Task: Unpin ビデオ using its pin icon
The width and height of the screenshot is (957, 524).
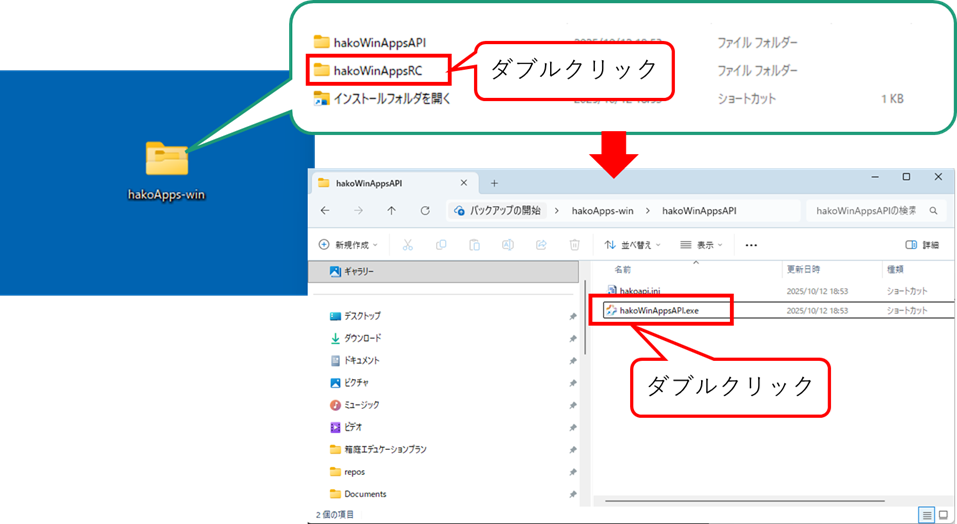Action: [x=572, y=428]
